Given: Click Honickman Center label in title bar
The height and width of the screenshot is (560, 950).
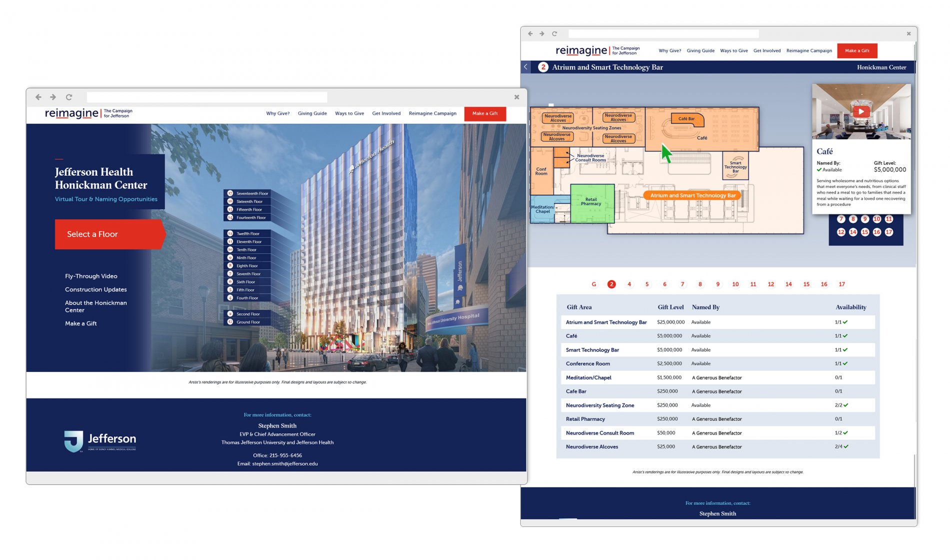Looking at the screenshot, I should (x=881, y=67).
